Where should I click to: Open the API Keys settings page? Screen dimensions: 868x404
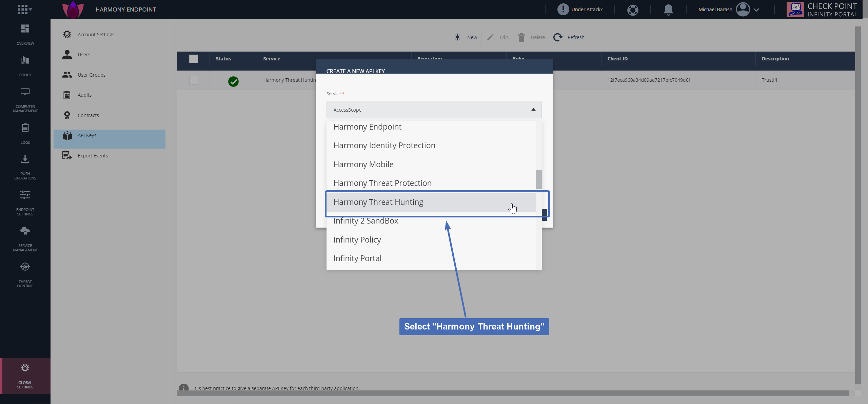pyautogui.click(x=110, y=139)
